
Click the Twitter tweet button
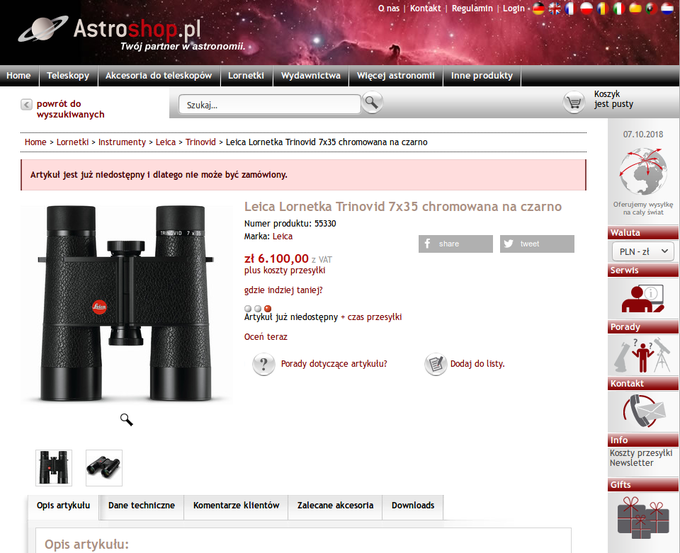537,244
